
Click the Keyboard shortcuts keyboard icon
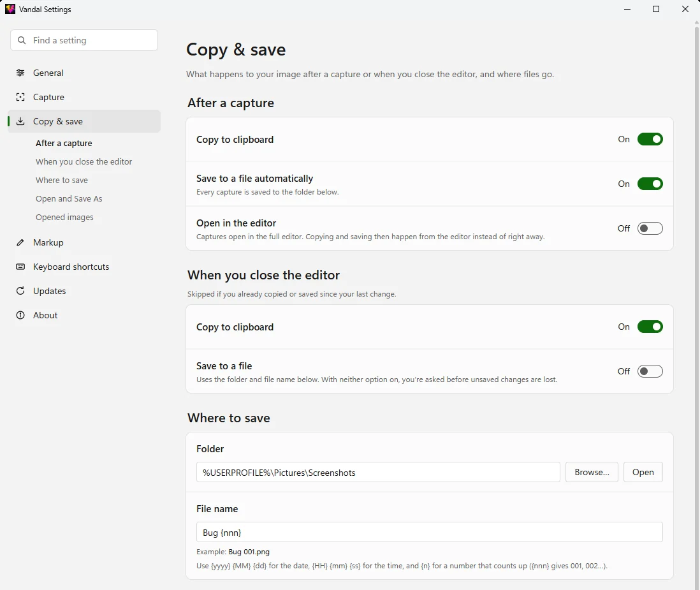coord(20,267)
